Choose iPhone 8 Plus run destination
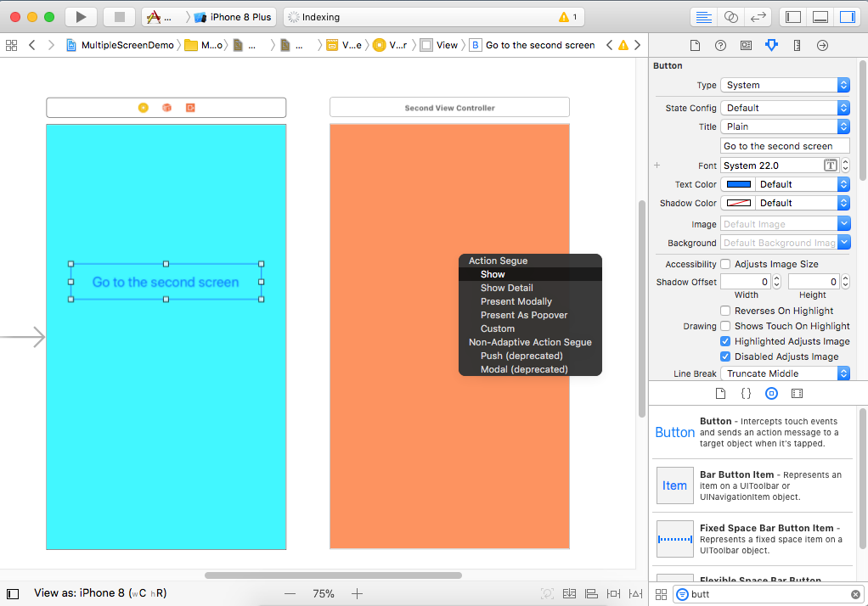 coord(234,17)
